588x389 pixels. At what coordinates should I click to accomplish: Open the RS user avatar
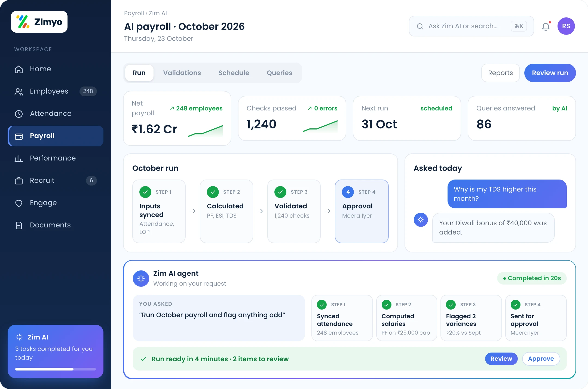point(566,26)
